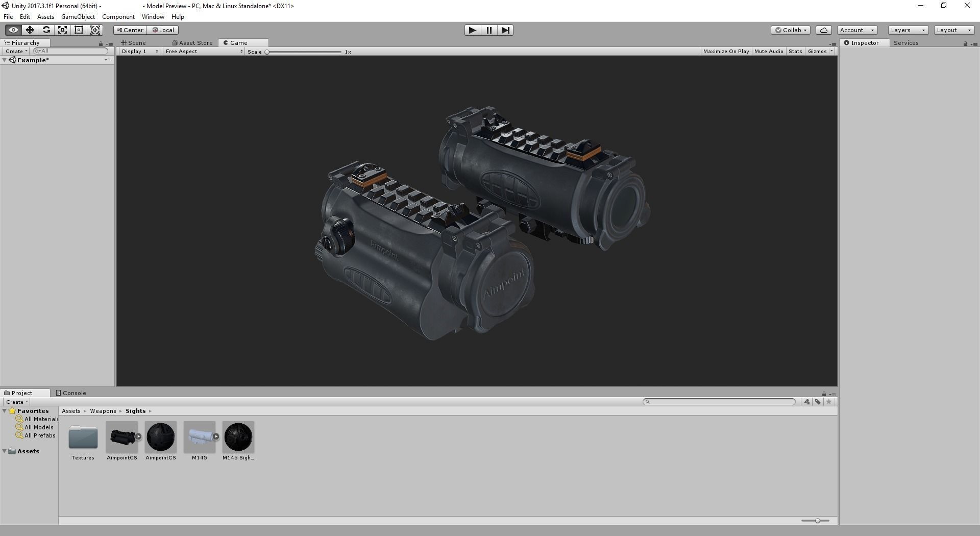Screen dimensions: 980x536
Task: Toggle the Inspector panel lock
Action: tap(965, 44)
